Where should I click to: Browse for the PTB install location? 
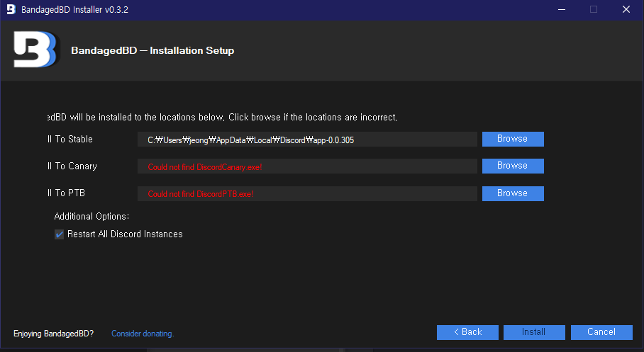513,193
